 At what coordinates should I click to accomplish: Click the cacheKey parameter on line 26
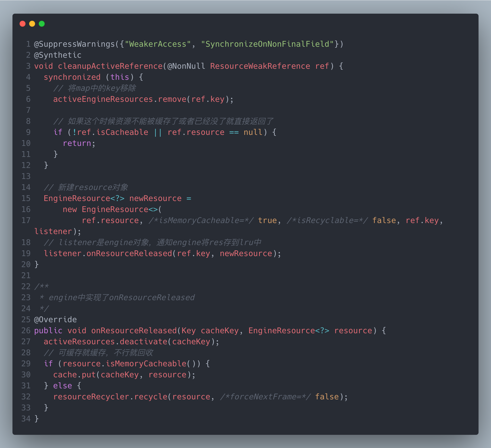(x=220, y=330)
